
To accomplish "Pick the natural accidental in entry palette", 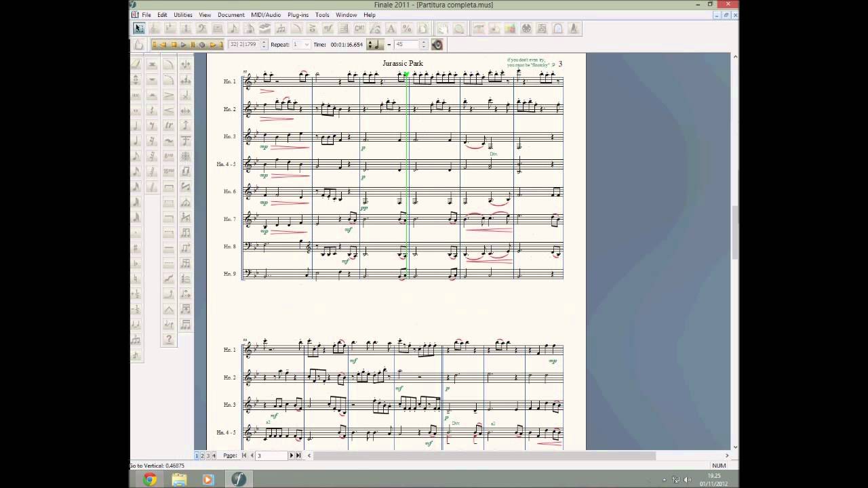I will pyautogui.click(x=136, y=279).
